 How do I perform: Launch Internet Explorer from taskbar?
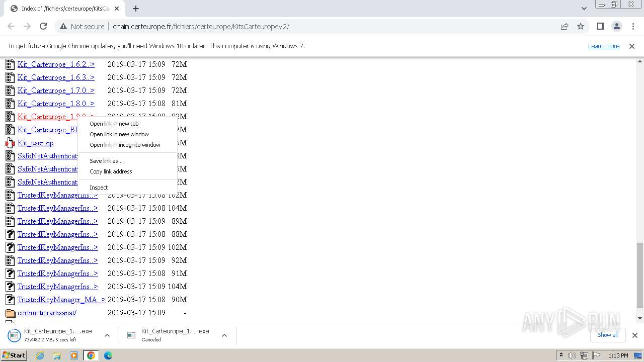click(x=40, y=355)
